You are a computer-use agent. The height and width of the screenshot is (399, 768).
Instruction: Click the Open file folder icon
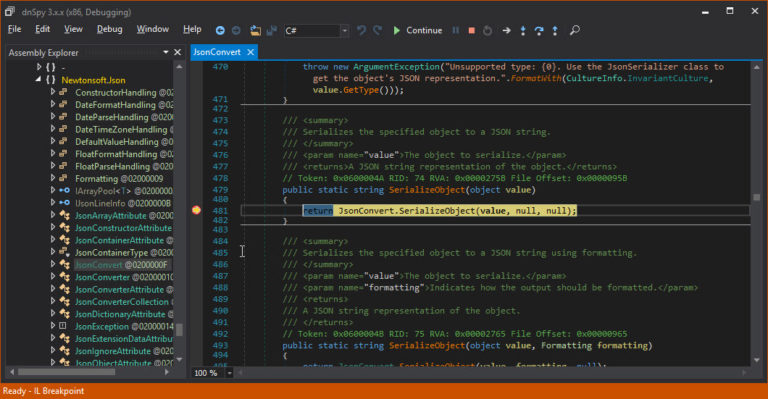[x=255, y=30]
